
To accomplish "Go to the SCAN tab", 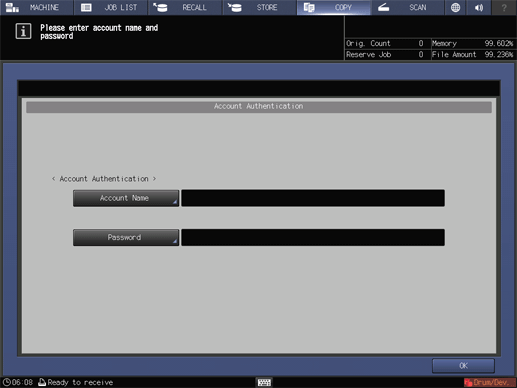I will [x=408, y=7].
